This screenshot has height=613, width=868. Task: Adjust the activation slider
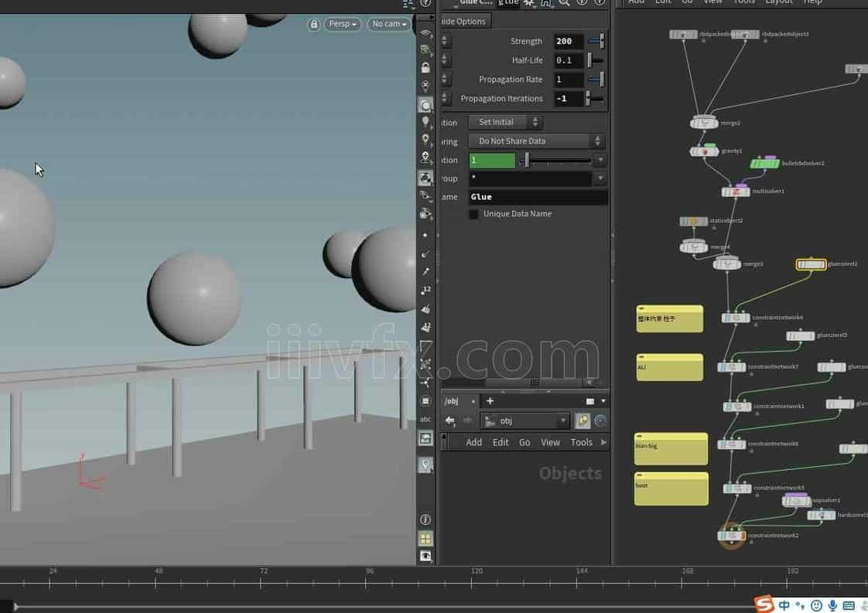tap(555, 161)
